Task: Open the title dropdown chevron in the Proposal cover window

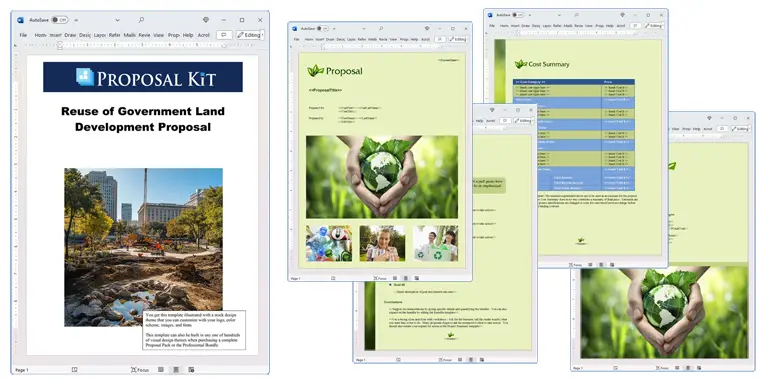Action: click(363, 29)
